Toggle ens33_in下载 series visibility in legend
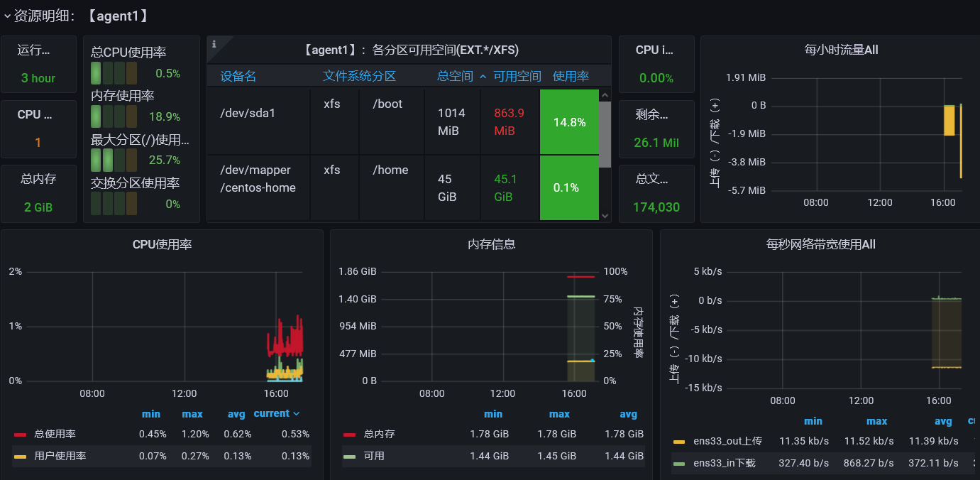Viewport: 980px width, 480px height. click(x=725, y=464)
